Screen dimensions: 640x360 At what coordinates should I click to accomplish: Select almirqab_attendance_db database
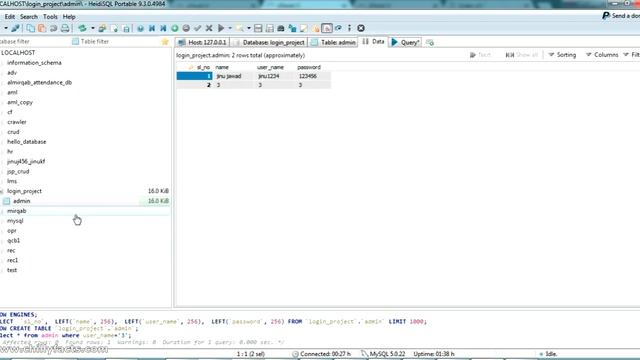click(39, 82)
